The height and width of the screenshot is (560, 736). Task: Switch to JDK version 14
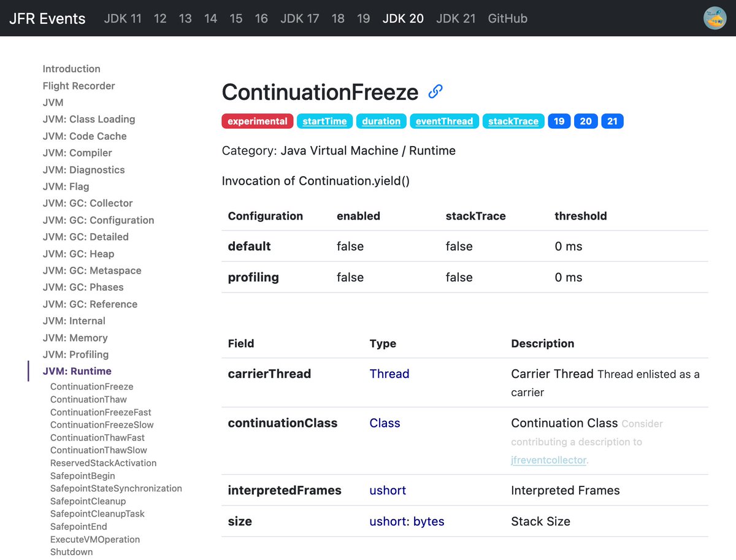210,18
